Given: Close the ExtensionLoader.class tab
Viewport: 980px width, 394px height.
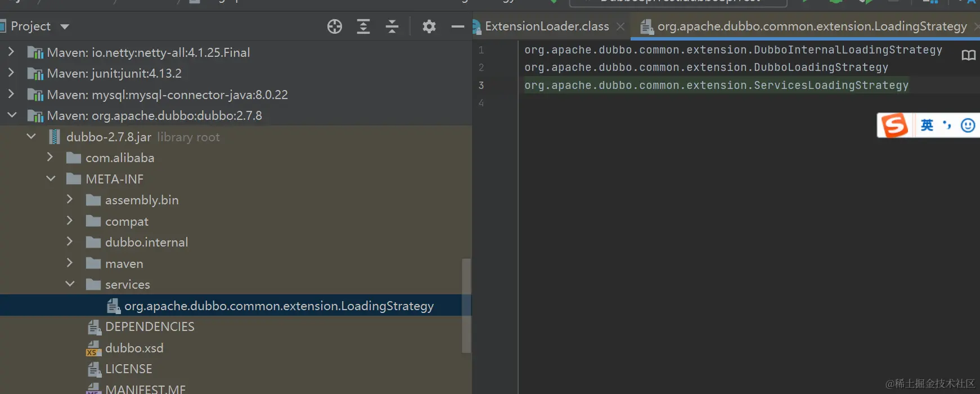Looking at the screenshot, I should click(x=621, y=26).
